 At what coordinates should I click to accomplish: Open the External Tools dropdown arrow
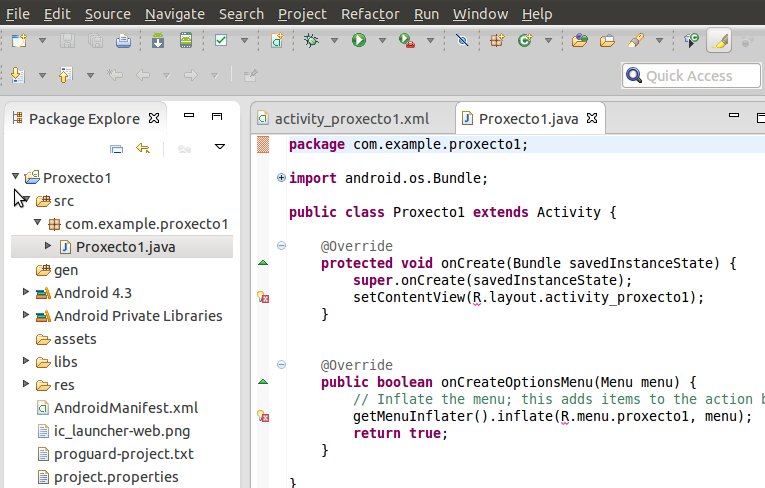pos(430,41)
